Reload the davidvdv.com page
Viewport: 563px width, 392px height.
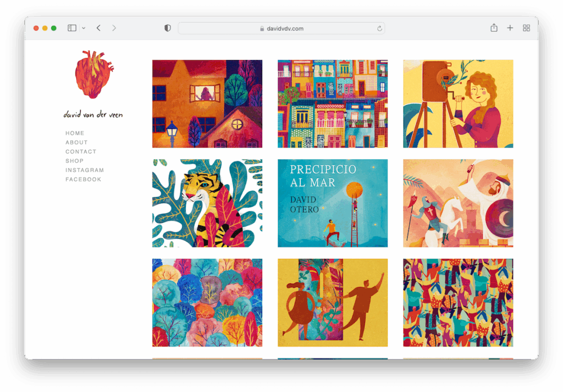pyautogui.click(x=379, y=29)
